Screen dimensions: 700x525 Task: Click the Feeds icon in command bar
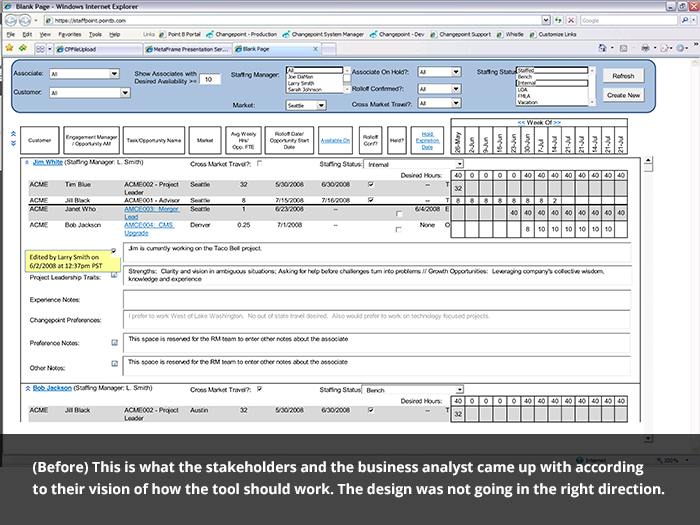(624, 48)
